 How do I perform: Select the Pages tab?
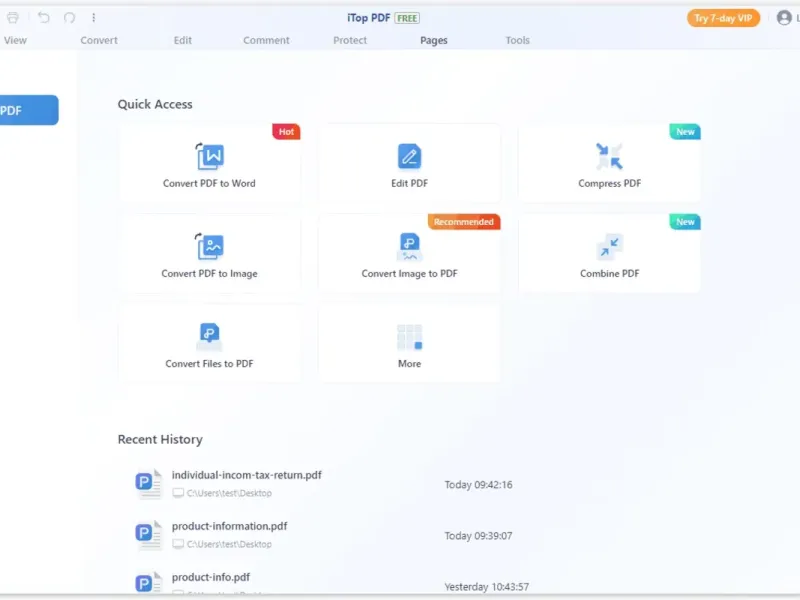pyautogui.click(x=434, y=40)
